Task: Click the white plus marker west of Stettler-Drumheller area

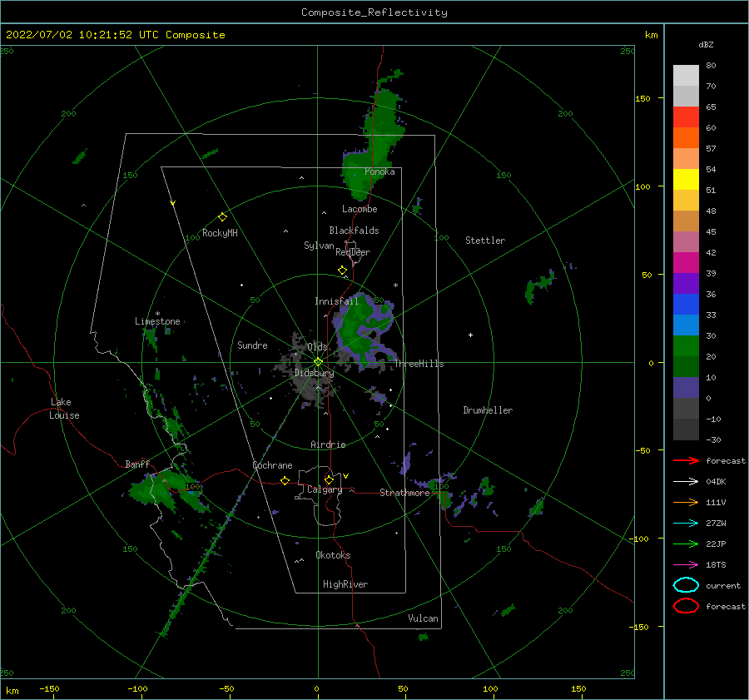Action: coord(470,335)
